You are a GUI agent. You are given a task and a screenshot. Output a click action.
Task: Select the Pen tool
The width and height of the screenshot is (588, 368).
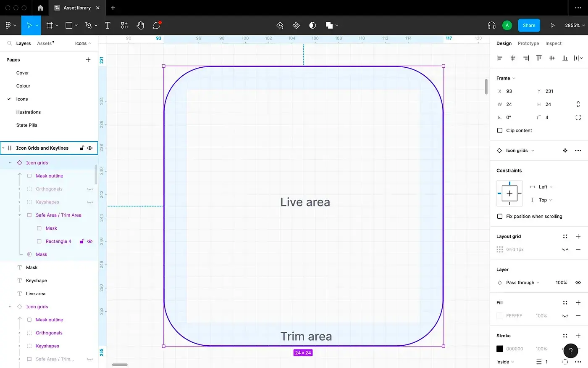coord(88,25)
